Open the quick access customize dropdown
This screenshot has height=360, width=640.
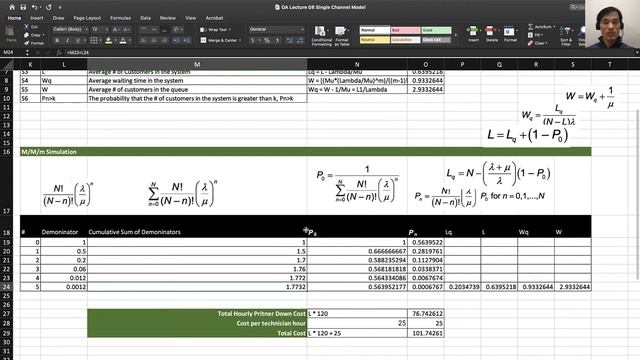pos(60,7)
